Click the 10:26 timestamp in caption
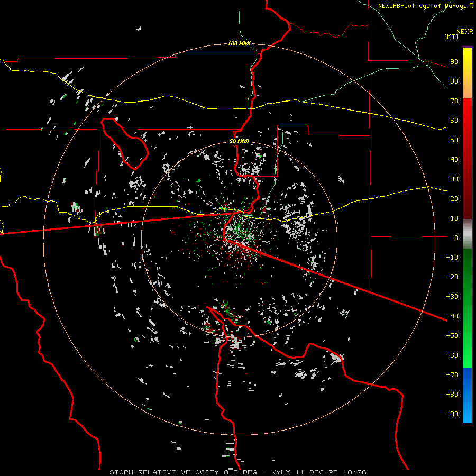Screen dimensions: 476x476 click(x=354, y=472)
